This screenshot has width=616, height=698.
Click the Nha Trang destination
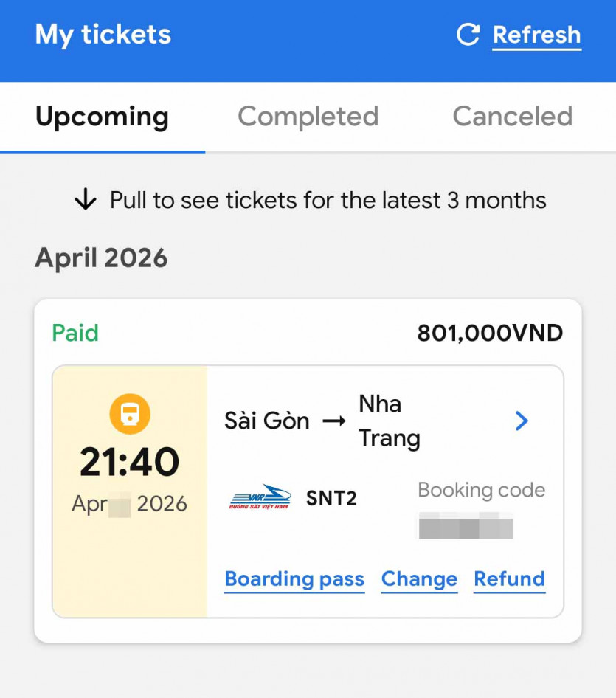pyautogui.click(x=389, y=421)
